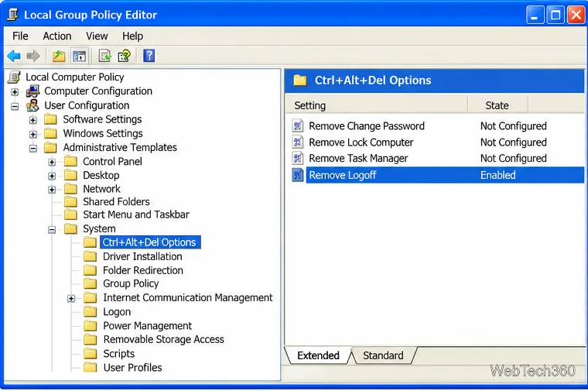The height and width of the screenshot is (391, 588).
Task: Collapse the User Configuration node
Action: click(x=15, y=107)
